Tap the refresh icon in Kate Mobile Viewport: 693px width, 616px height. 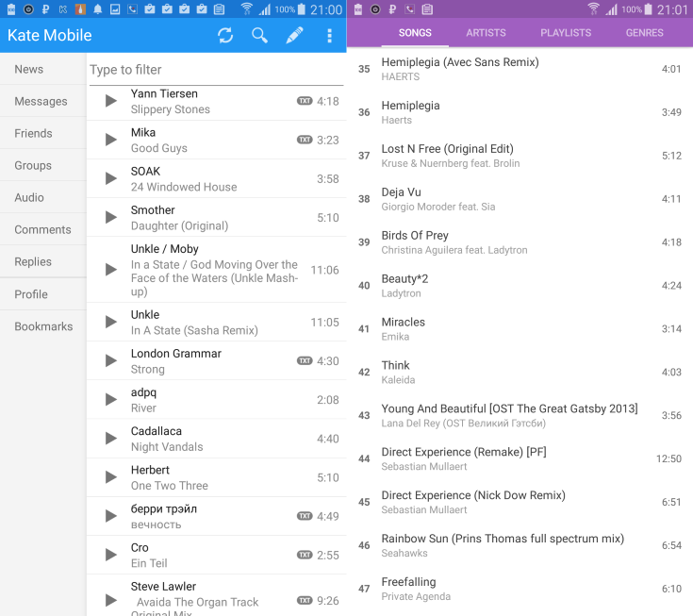225,36
